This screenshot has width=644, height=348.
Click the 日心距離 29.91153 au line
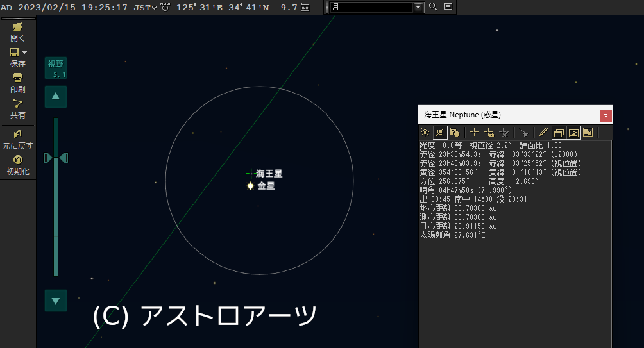[x=459, y=226]
